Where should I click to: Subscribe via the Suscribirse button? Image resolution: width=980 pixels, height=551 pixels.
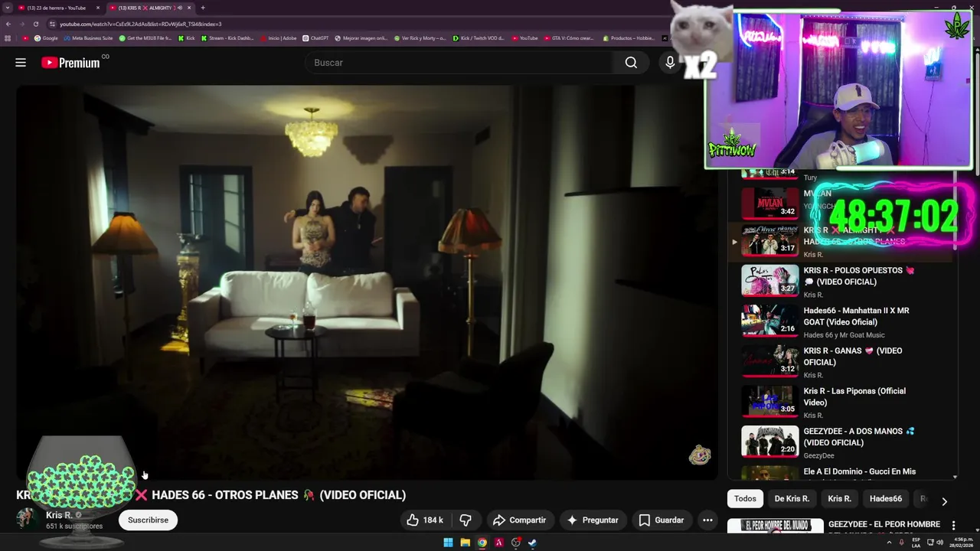click(x=148, y=520)
